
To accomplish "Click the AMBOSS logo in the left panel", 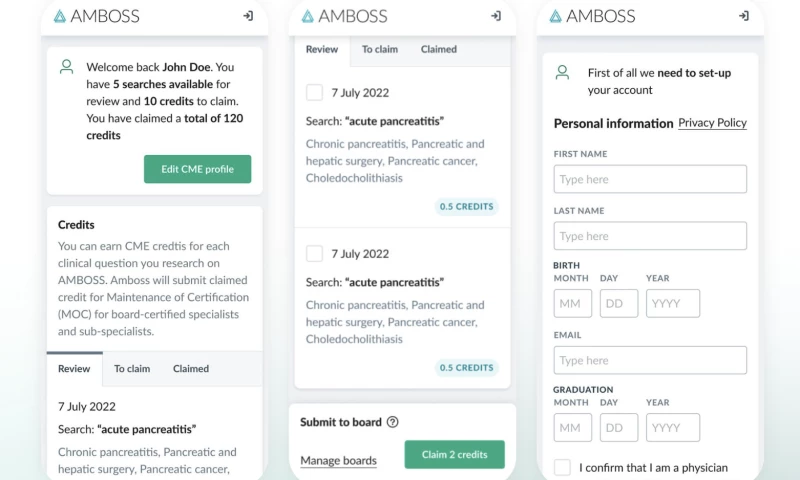I will pyautogui.click(x=97, y=16).
